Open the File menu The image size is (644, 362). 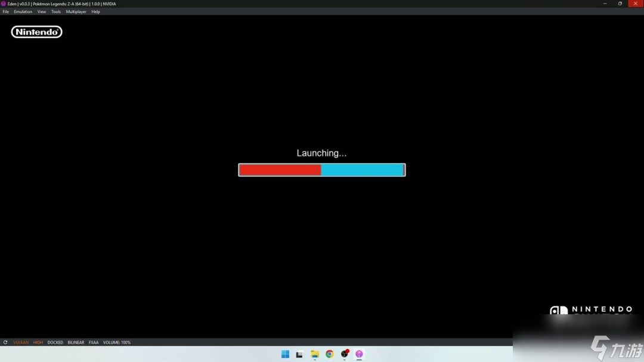[x=6, y=11]
